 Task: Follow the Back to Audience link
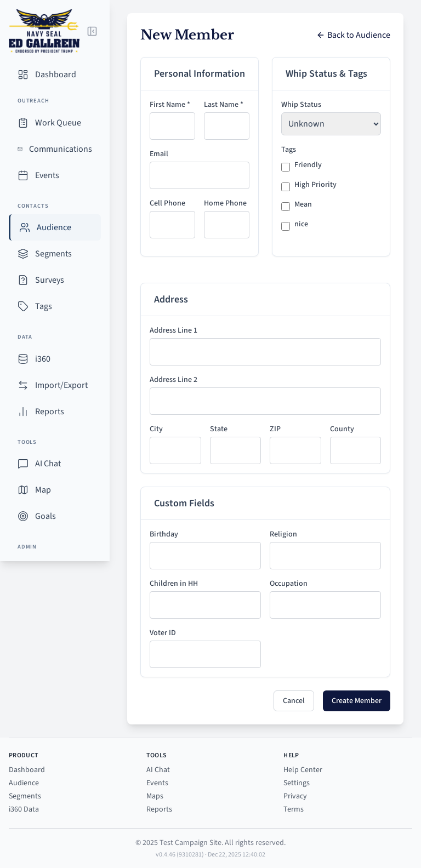pyautogui.click(x=354, y=35)
